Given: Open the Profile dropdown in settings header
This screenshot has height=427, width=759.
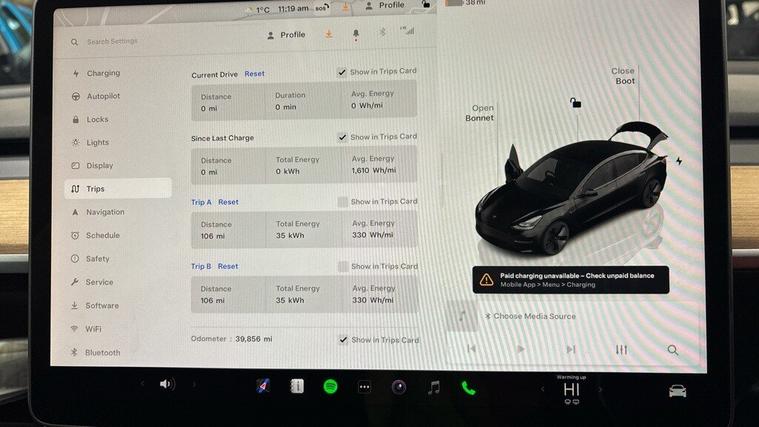Looking at the screenshot, I should (286, 35).
